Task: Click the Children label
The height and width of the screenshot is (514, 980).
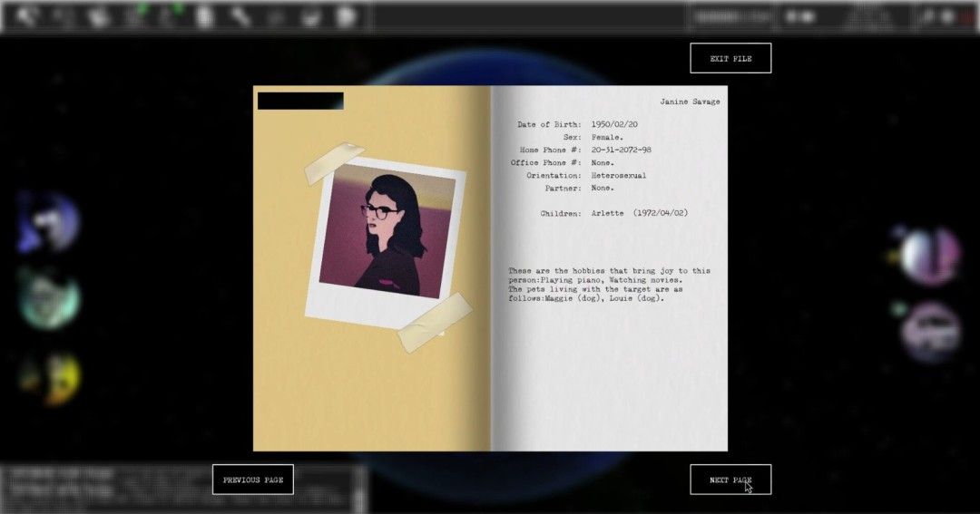Action: point(561,214)
